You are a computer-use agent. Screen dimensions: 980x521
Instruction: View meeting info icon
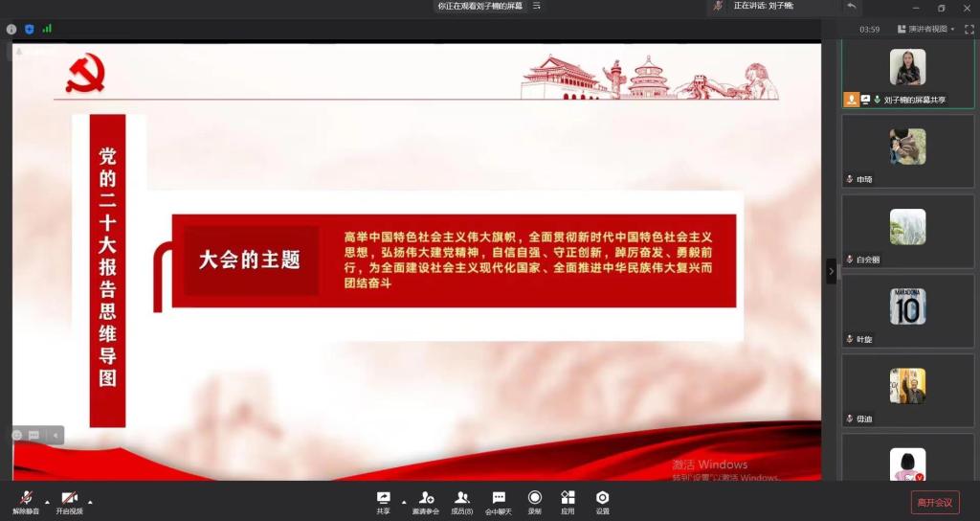coord(11,29)
